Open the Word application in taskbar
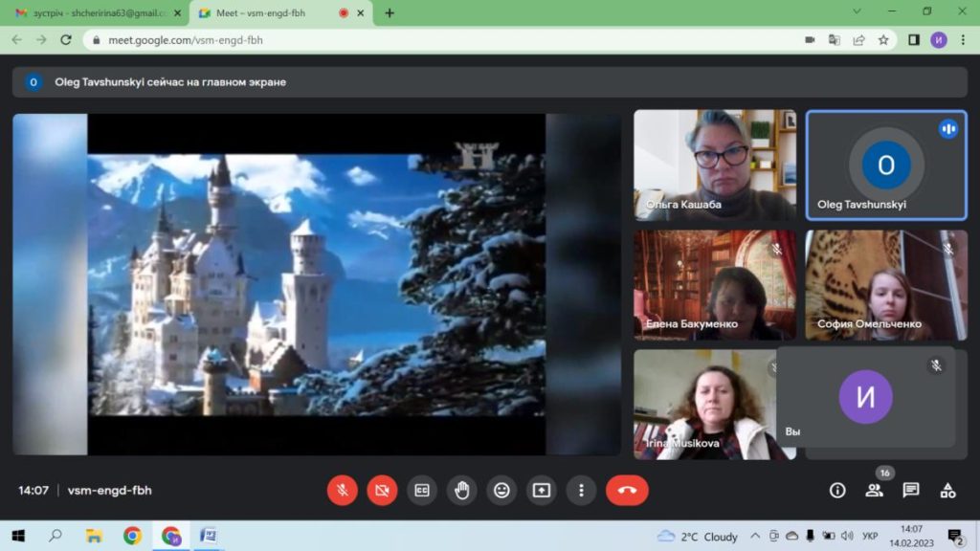Viewport: 980px width, 551px height. pos(208,536)
